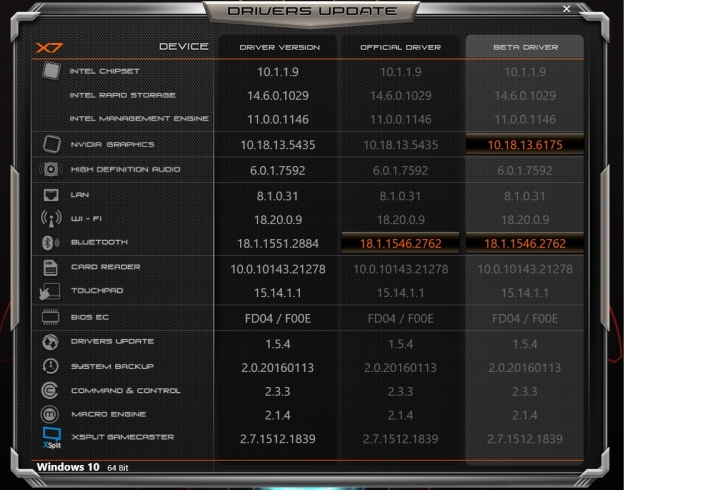
Task: Click the High Definition Audio speaker icon
Action: [51, 169]
